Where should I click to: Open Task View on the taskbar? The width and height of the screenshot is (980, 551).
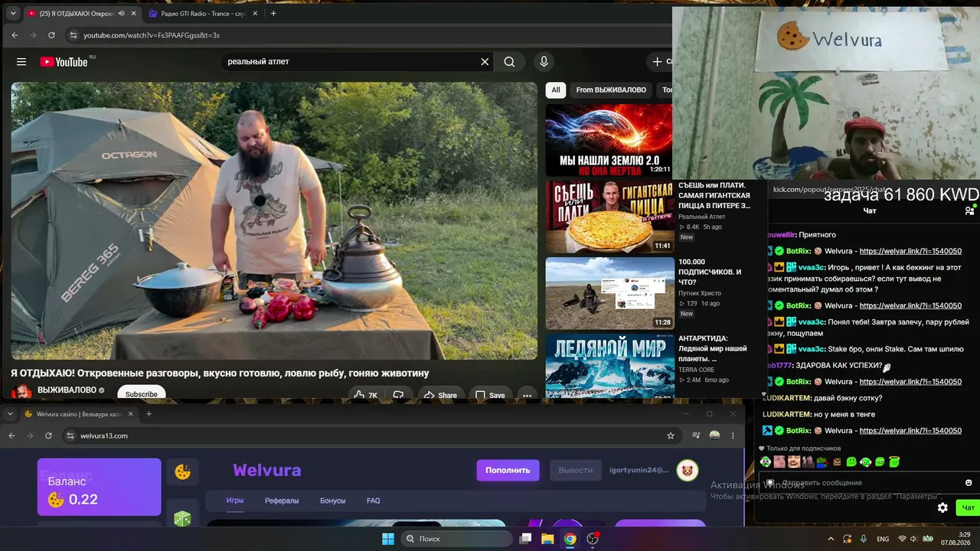pyautogui.click(x=525, y=539)
